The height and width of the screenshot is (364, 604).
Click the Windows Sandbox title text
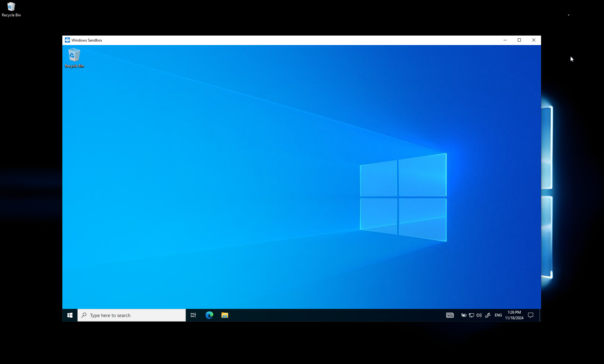point(87,40)
